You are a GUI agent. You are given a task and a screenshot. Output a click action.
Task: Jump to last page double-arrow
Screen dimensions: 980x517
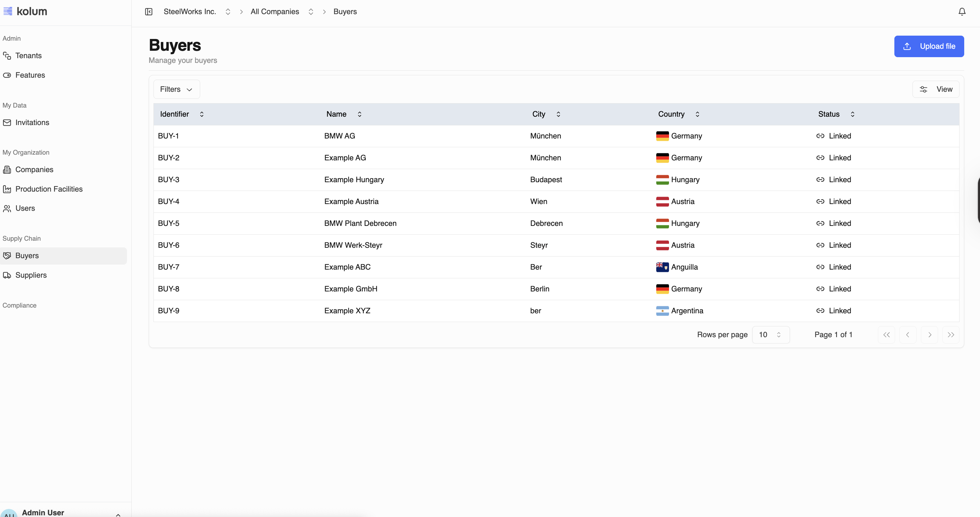(950, 335)
